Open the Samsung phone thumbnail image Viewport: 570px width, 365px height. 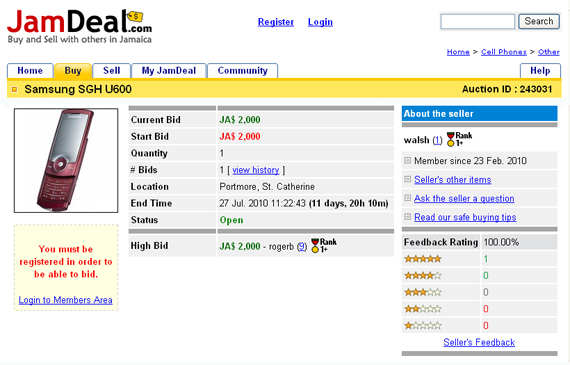click(x=66, y=160)
